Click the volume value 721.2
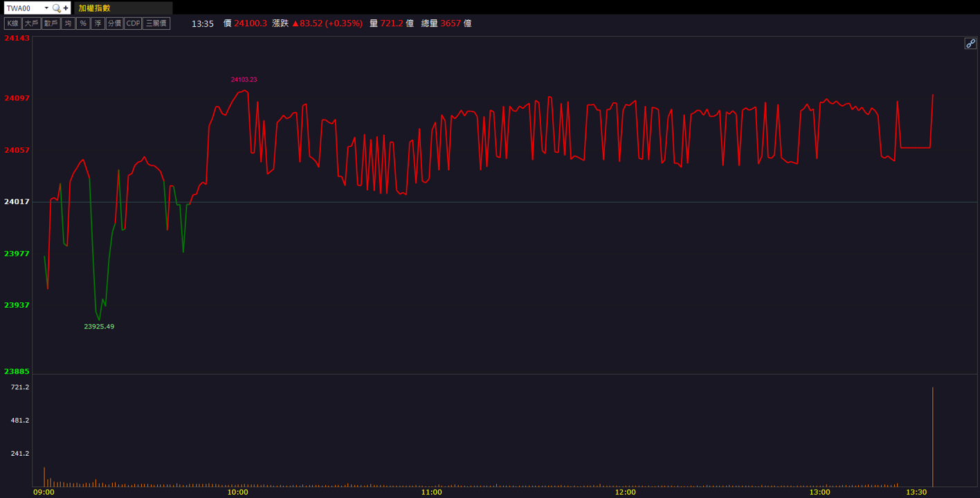The image size is (980, 498). [392, 24]
